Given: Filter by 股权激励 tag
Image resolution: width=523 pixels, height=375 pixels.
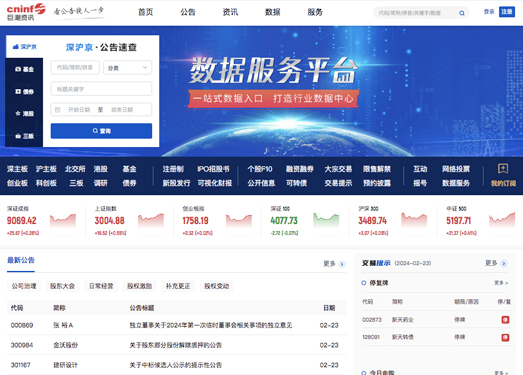Looking at the screenshot, I should 139,286.
